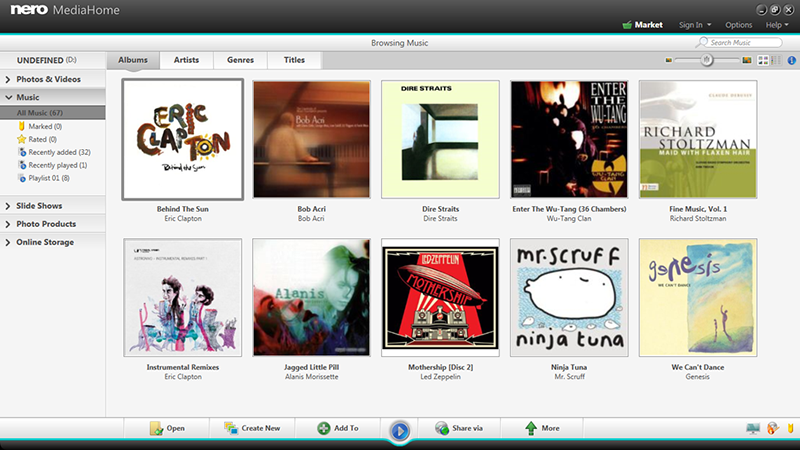Open Marked (0) list
The height and width of the screenshot is (450, 800).
[45, 126]
